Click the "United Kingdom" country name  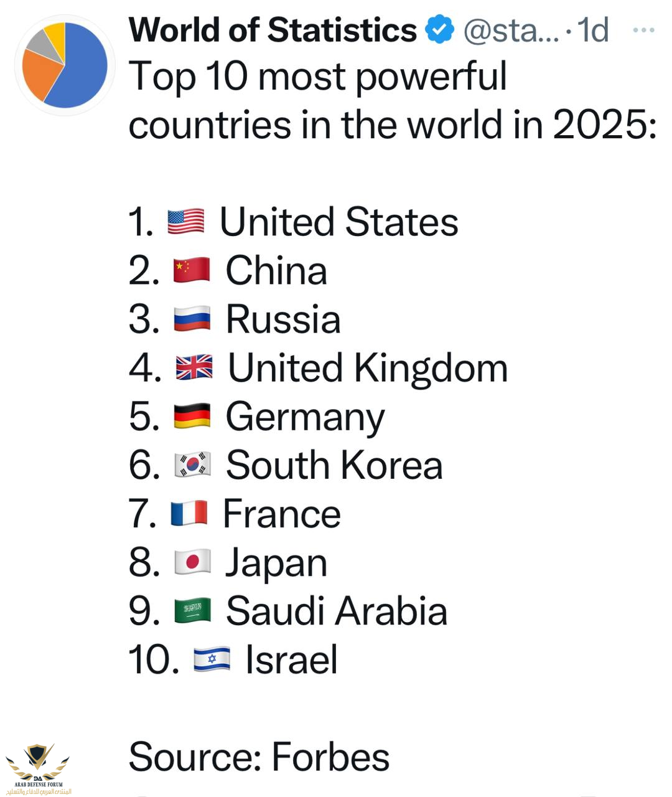(x=368, y=368)
